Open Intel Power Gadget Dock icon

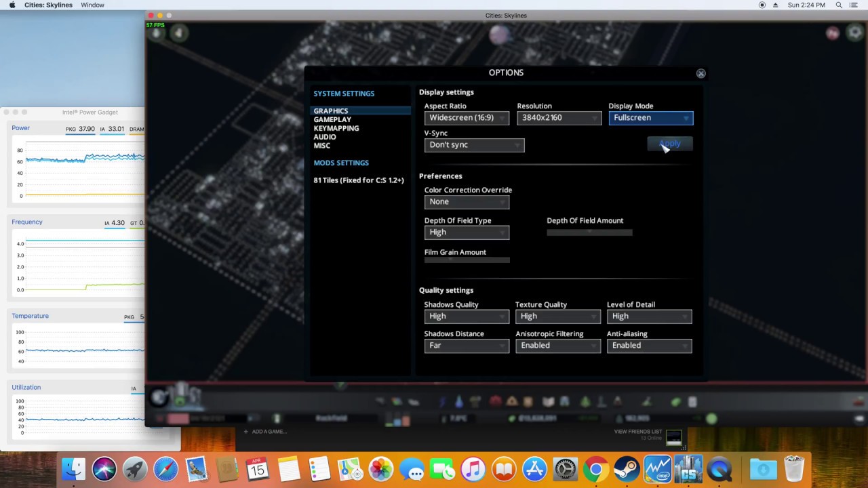tap(657, 469)
